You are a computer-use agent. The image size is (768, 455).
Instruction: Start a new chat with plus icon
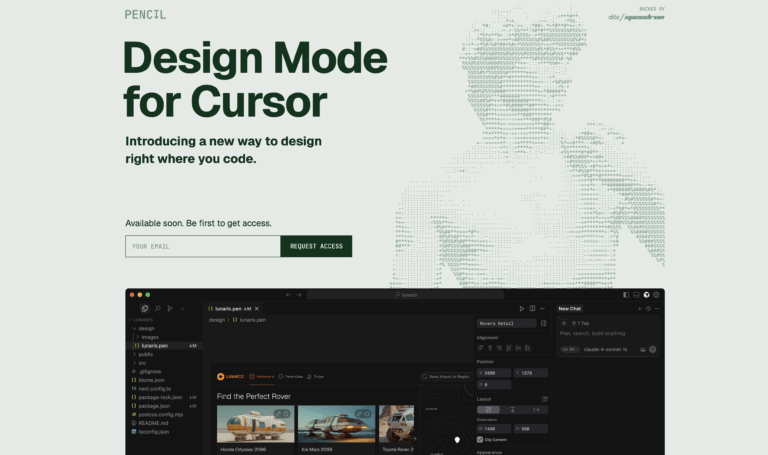tap(639, 309)
